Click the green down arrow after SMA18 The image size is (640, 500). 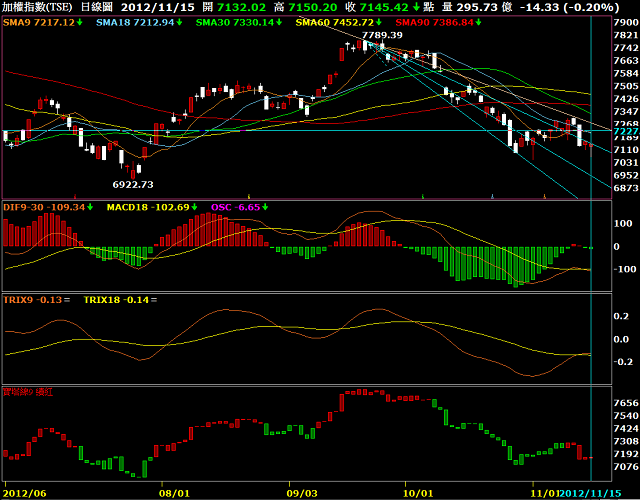tap(179, 22)
